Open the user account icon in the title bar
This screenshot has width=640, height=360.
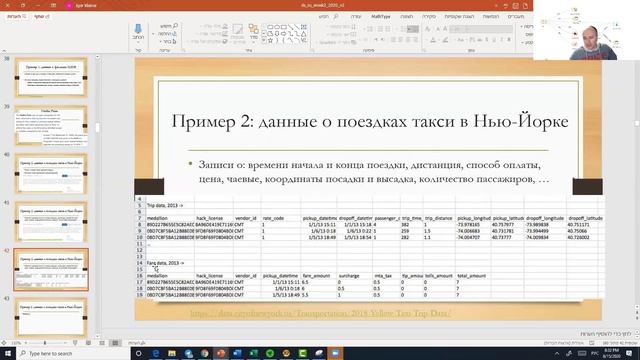point(69,5)
